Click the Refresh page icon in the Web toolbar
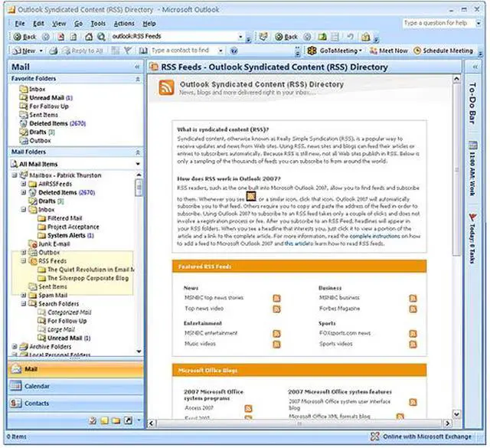This screenshot has width=490, height=448. pos(73,37)
